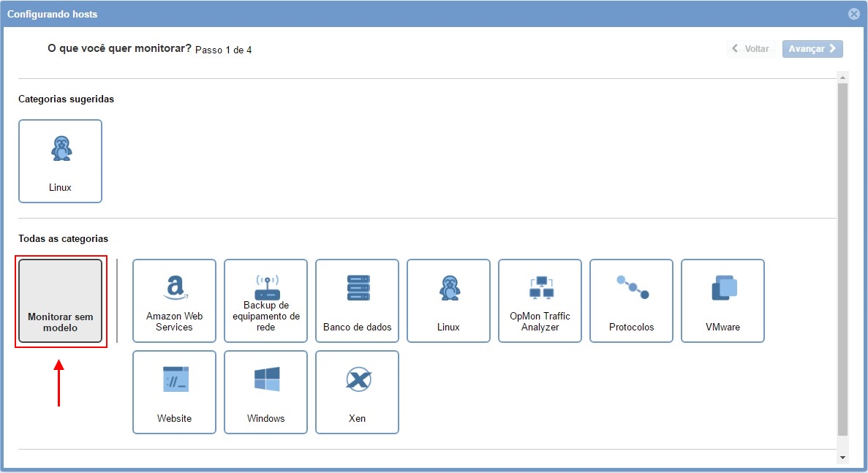Select the OpMon Traffic Analyzer category
Image resolution: width=868 pixels, height=473 pixels.
point(540,300)
